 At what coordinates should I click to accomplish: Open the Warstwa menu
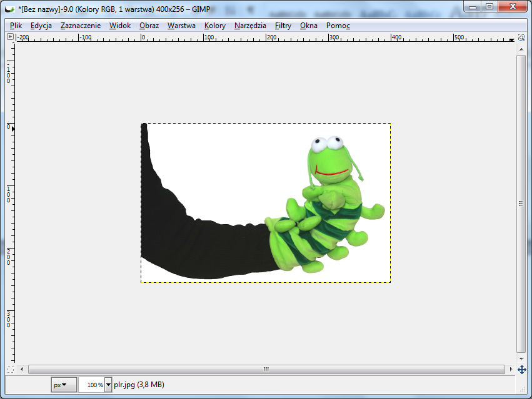coord(181,26)
